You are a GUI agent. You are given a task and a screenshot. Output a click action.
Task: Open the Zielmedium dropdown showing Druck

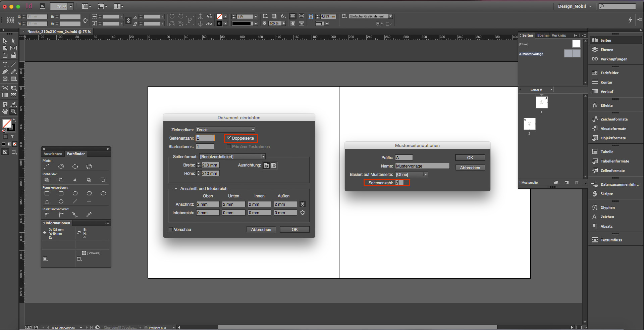pyautogui.click(x=253, y=130)
